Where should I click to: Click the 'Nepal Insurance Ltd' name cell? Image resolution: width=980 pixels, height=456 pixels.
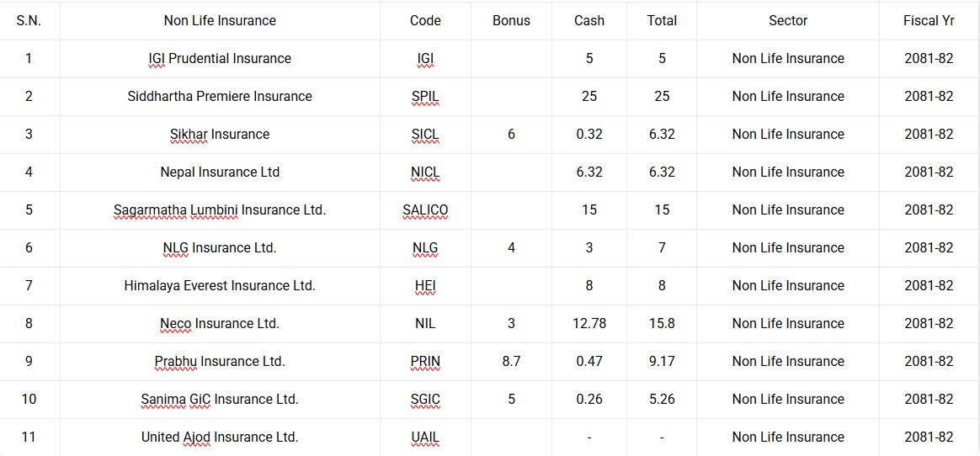click(x=220, y=172)
